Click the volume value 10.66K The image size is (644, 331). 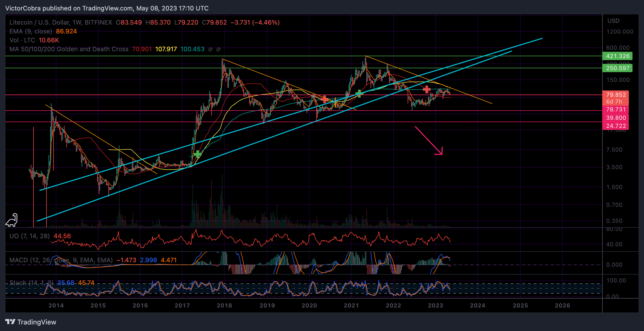[49, 40]
